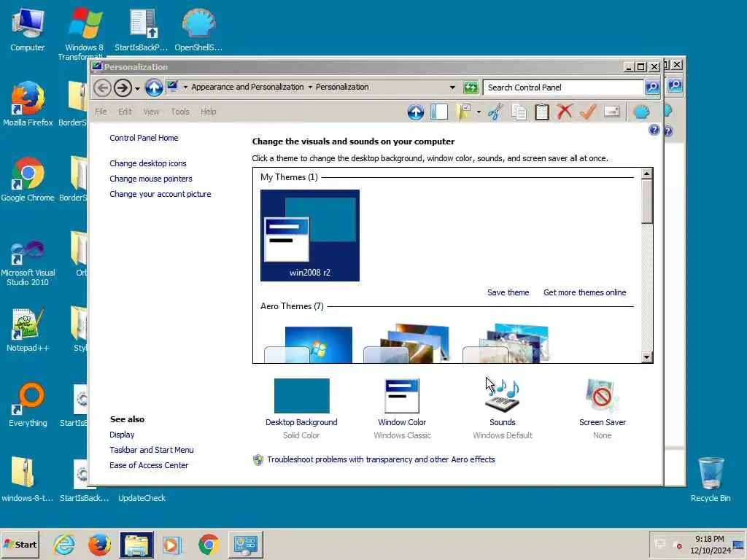The width and height of the screenshot is (747, 560).
Task: Click the red X Delete toolbar icon
Action: [565, 112]
